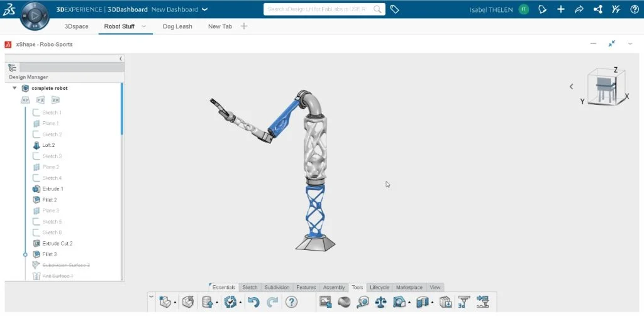
Task: Toggle the YZ plane visibility
Action: point(40,100)
